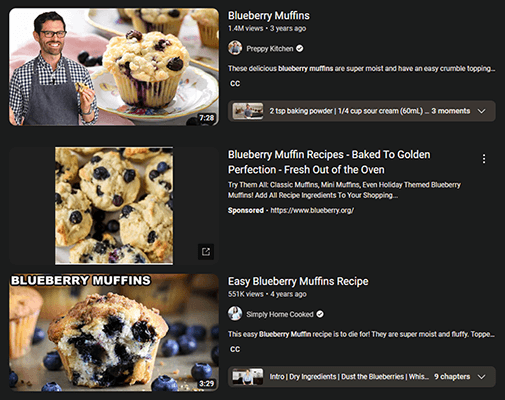
Task: Open the Easy Blueberry Muffins Recipe title
Action: tap(298, 281)
